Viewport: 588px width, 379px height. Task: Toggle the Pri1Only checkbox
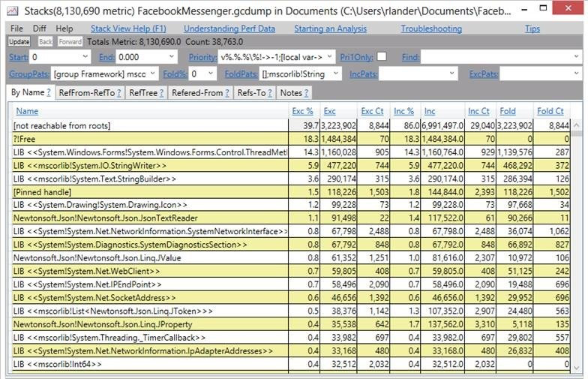point(381,56)
